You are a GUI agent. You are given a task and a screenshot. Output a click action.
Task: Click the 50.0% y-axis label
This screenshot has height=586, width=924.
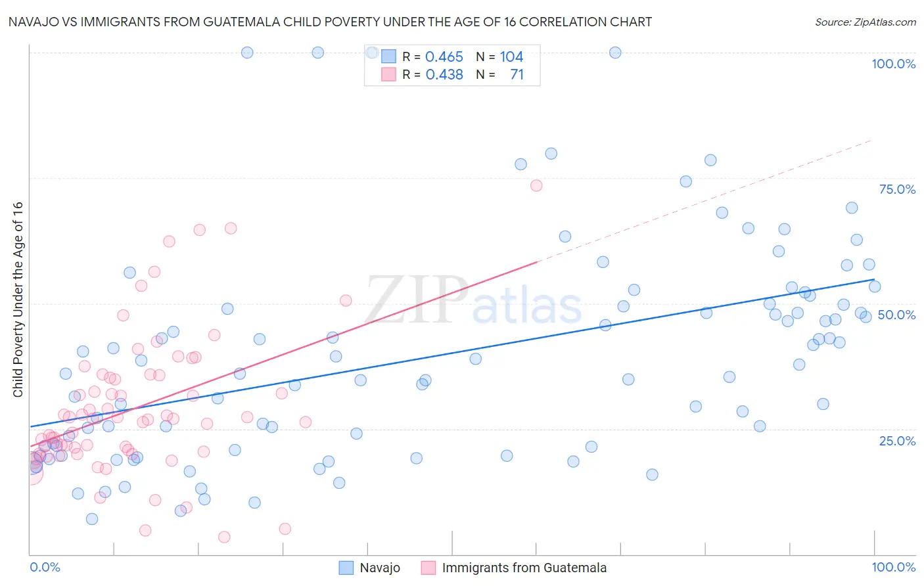(896, 315)
